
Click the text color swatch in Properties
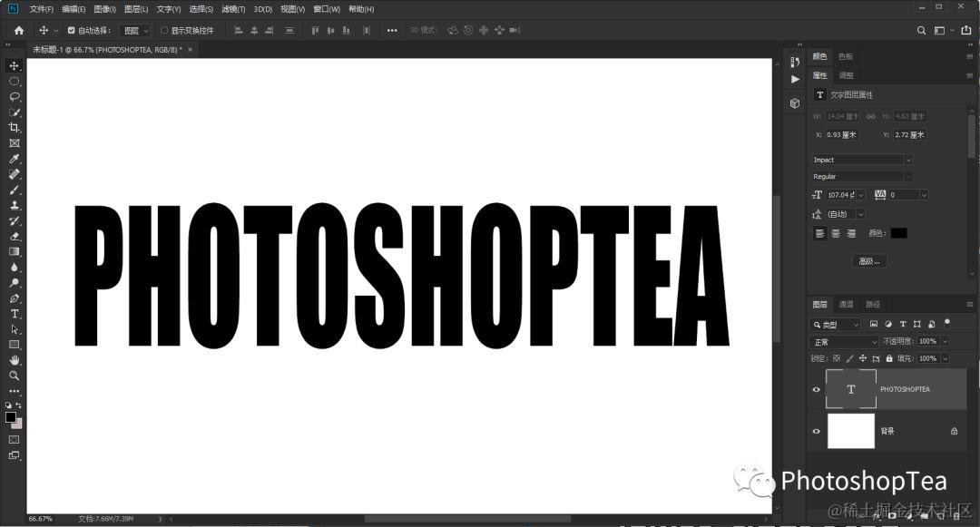(x=898, y=233)
